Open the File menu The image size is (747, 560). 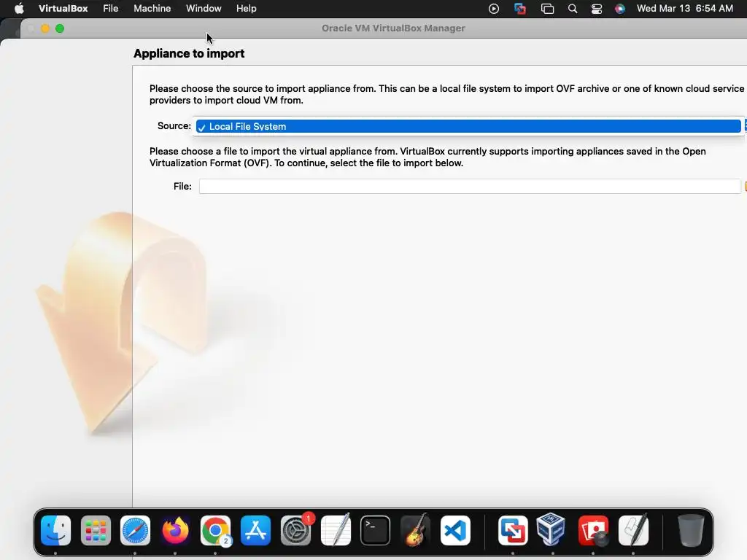pyautogui.click(x=111, y=9)
